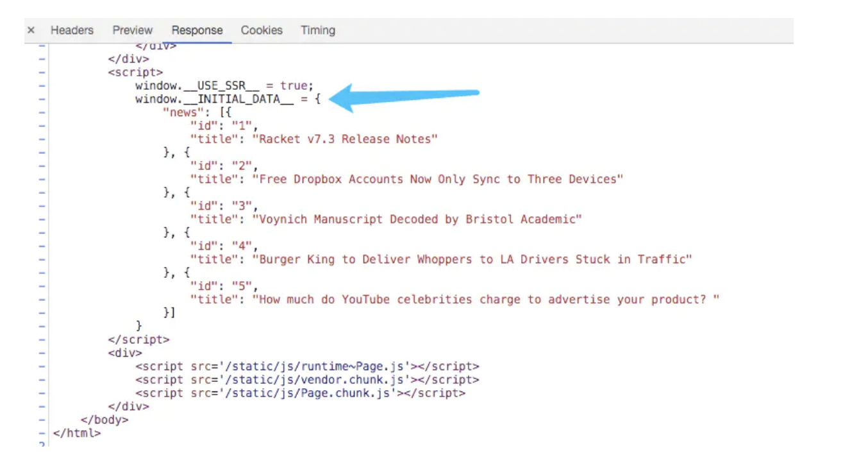Click the closing </html> tag
Screen dimensions: 868x462
(77, 433)
